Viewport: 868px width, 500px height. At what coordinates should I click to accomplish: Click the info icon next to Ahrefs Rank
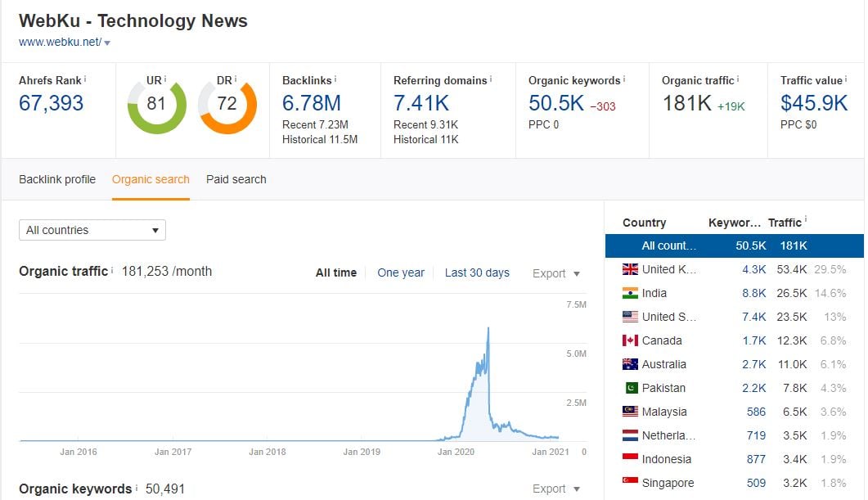coord(86,79)
